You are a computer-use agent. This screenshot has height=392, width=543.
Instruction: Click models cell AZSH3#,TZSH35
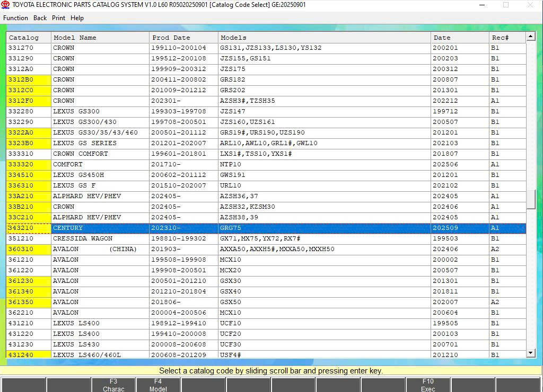(324, 101)
